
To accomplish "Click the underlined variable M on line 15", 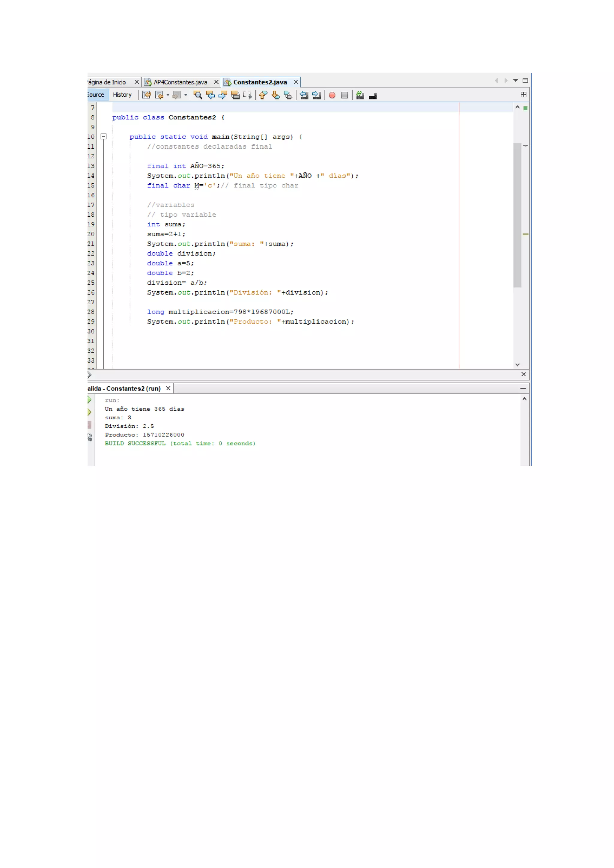I will coord(197,186).
